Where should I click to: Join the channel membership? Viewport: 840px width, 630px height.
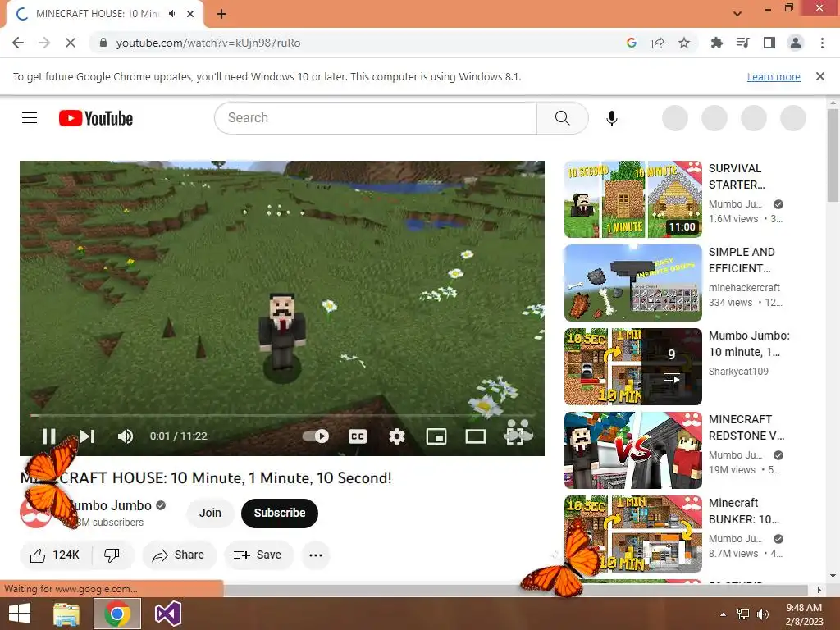[210, 514]
